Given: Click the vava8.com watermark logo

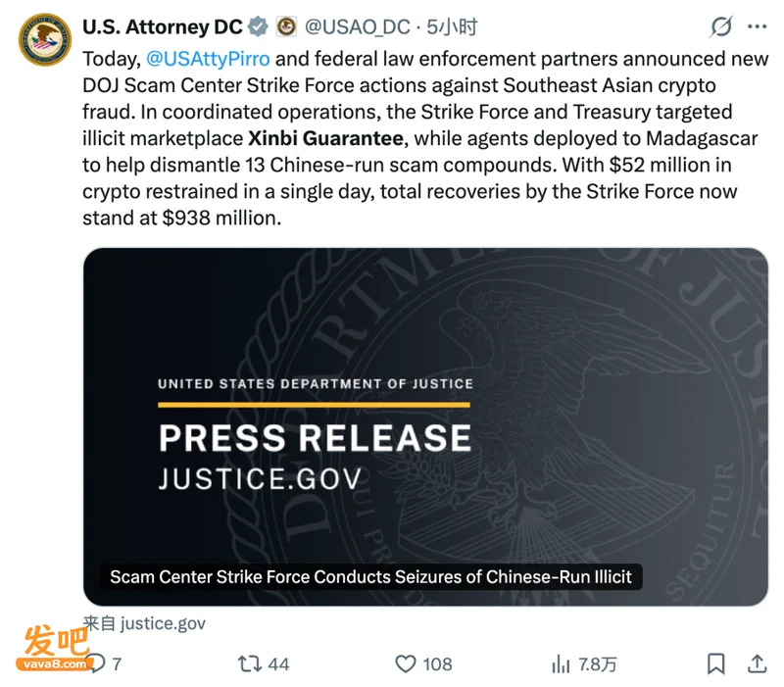Looking at the screenshot, I should click(55, 648).
